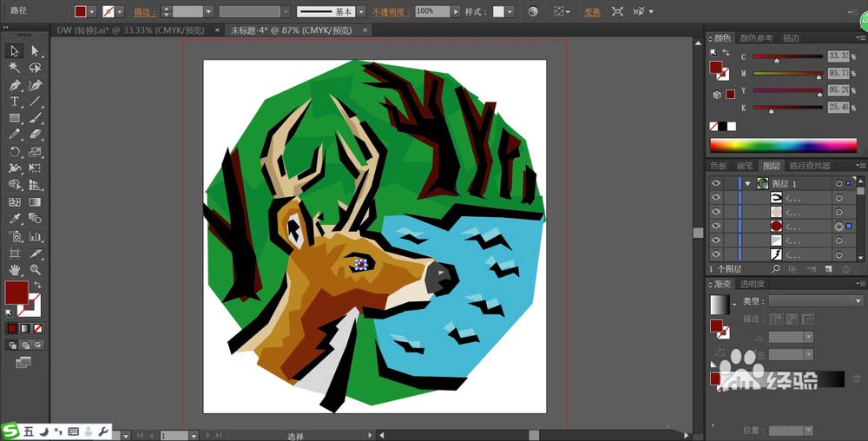Collapse the 图层 1 layer tree
The width and height of the screenshot is (868, 441).
747,183
